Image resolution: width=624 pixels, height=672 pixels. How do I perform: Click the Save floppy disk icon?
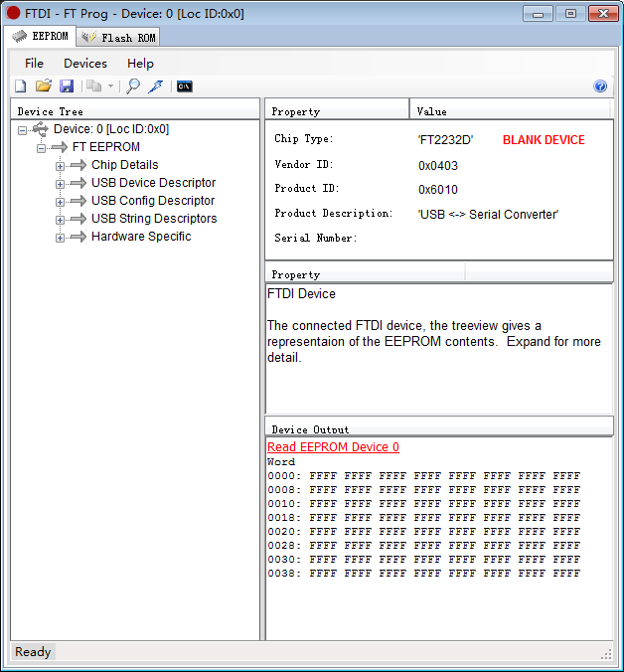[67, 86]
